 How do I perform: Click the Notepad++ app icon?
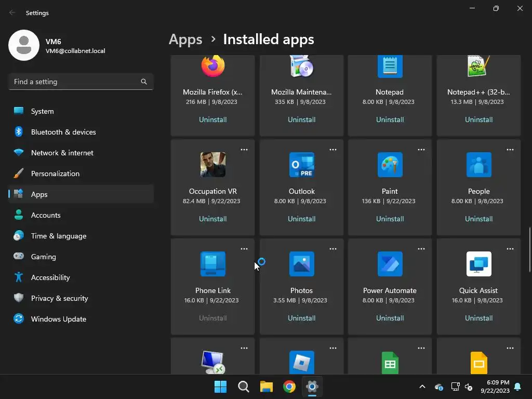click(x=478, y=66)
